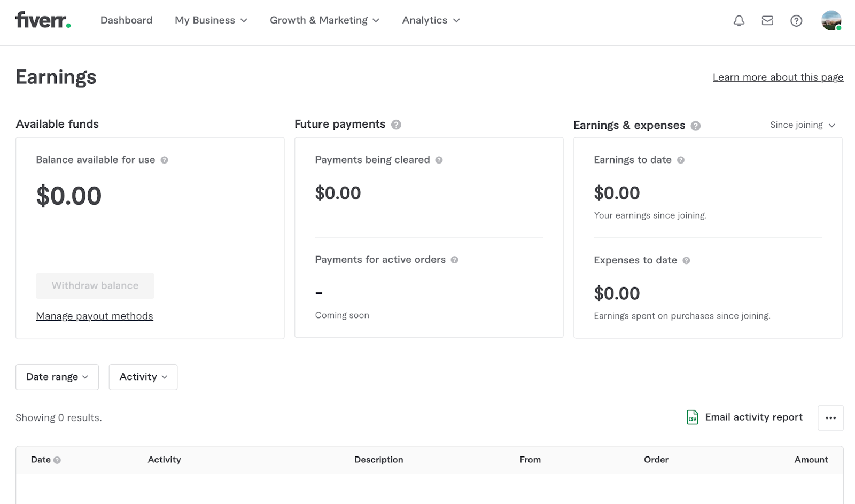Click the help question mark icon in header
855x504 pixels.
796,21
